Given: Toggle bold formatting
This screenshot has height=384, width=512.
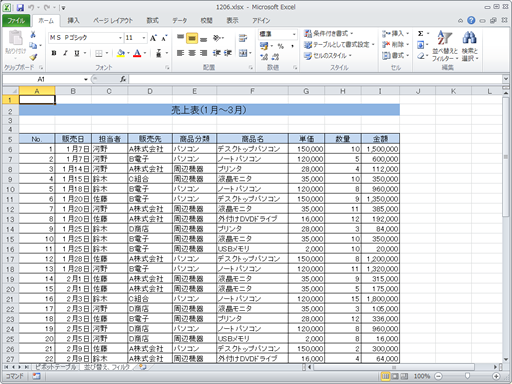Looking at the screenshot, I should [x=54, y=53].
